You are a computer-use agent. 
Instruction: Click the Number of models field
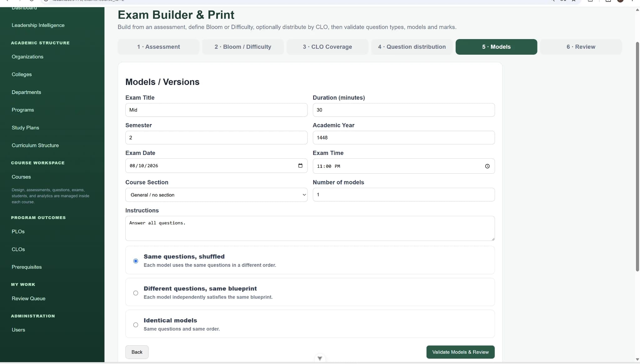click(404, 195)
